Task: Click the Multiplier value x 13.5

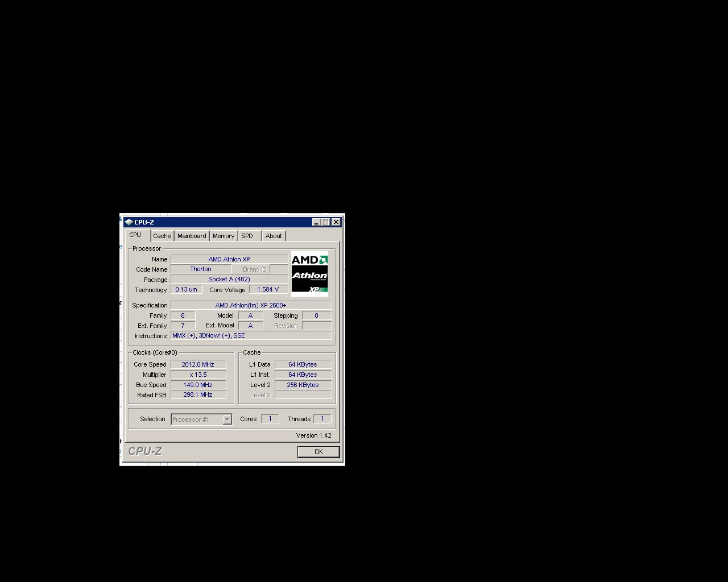Action: [x=198, y=375]
